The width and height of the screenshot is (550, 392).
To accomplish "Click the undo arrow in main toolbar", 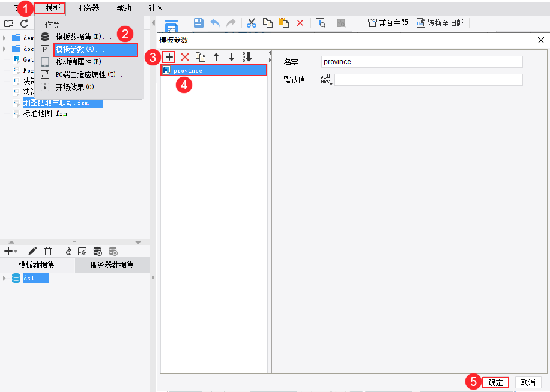I will 215,23.
